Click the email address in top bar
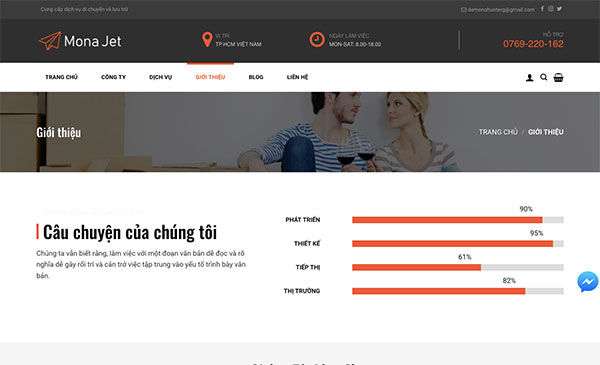The image size is (600, 365). point(501,10)
